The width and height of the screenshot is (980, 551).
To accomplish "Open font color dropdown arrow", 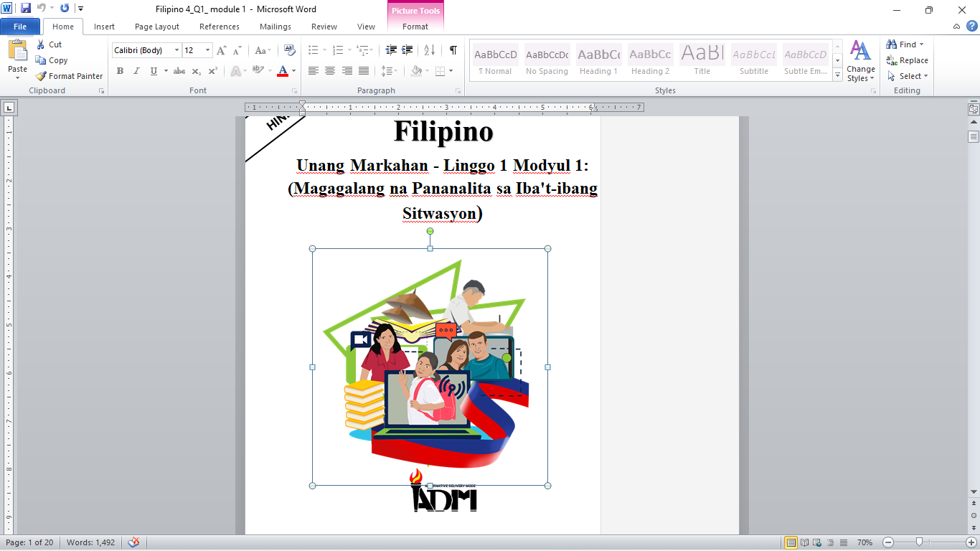I will (x=294, y=71).
